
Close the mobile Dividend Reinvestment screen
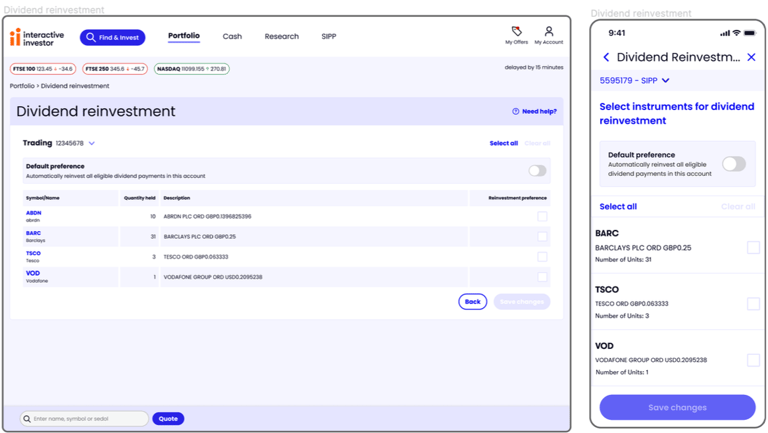pos(751,57)
